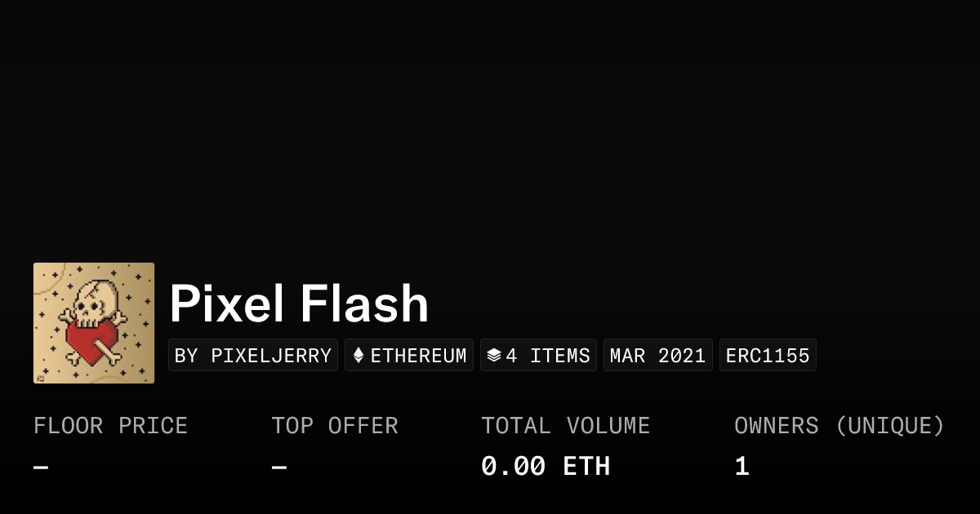Click the dash value under Floor Price
The height and width of the screenshot is (514, 980).
41,467
